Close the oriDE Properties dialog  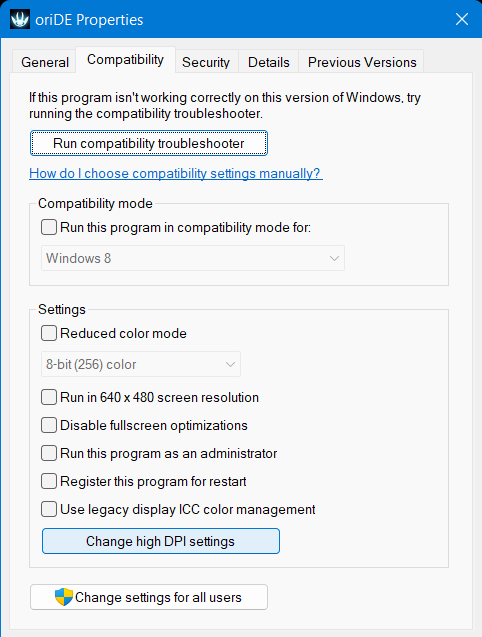462,19
